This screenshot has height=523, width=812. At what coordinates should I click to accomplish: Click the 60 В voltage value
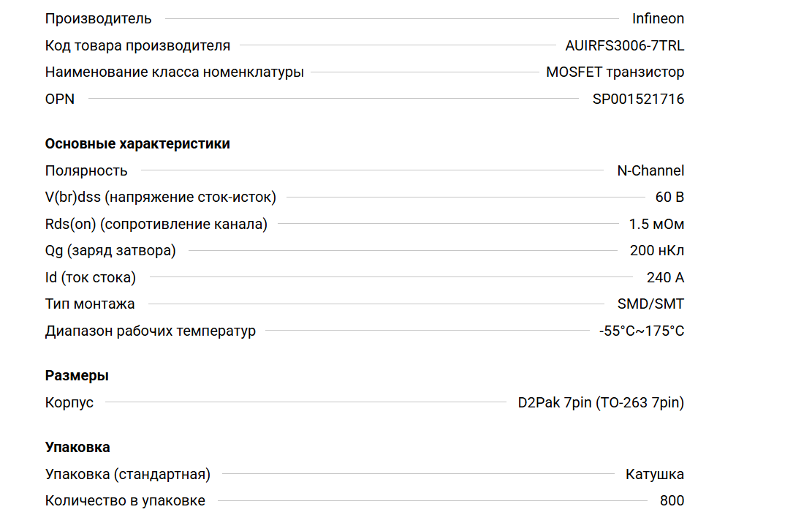pyautogui.click(x=669, y=197)
